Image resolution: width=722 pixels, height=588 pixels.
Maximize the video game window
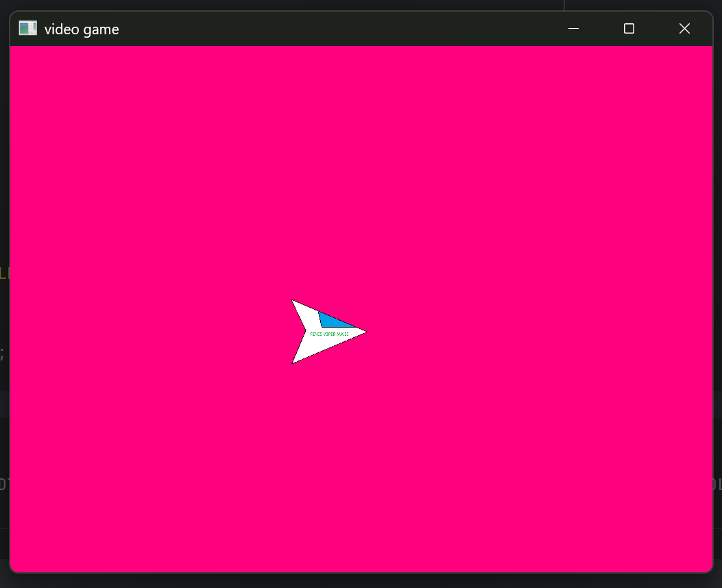(629, 29)
